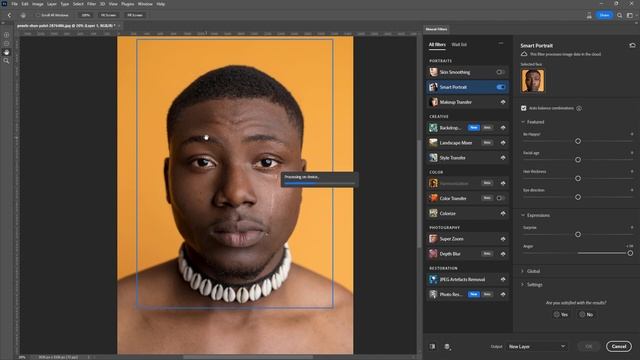Download the Style Transfer filter via cloud icon
Screen dimensions: 640x360
click(503, 158)
